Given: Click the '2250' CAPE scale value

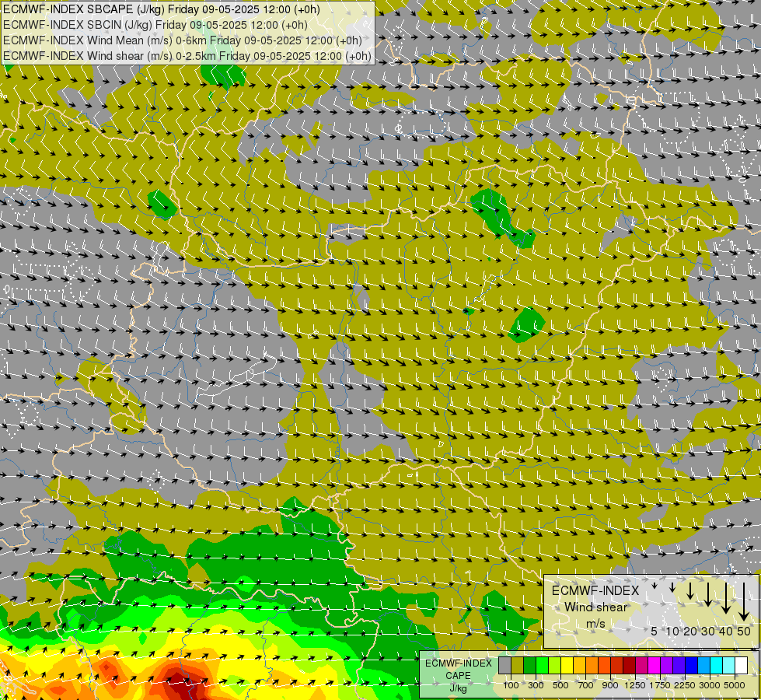Looking at the screenshot, I should point(685,685).
